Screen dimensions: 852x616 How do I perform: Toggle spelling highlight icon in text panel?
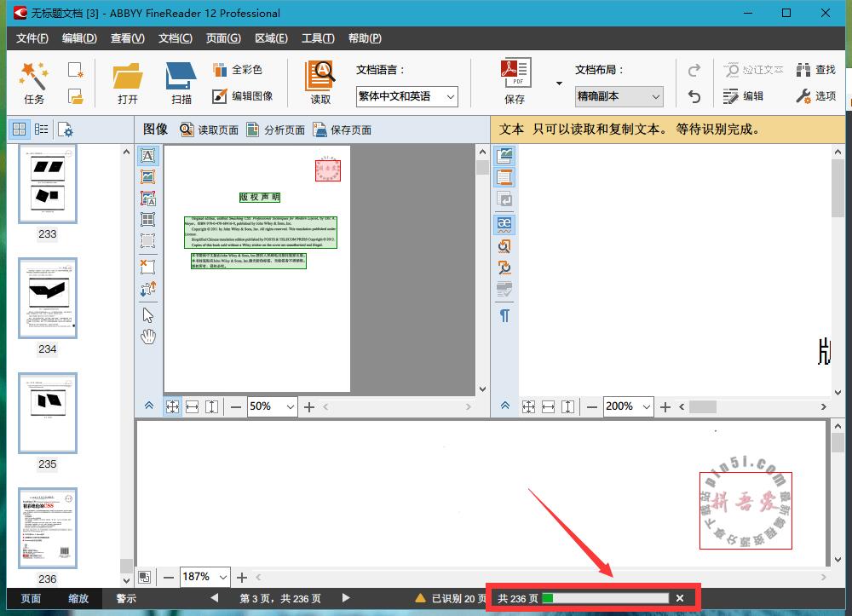pos(504,224)
